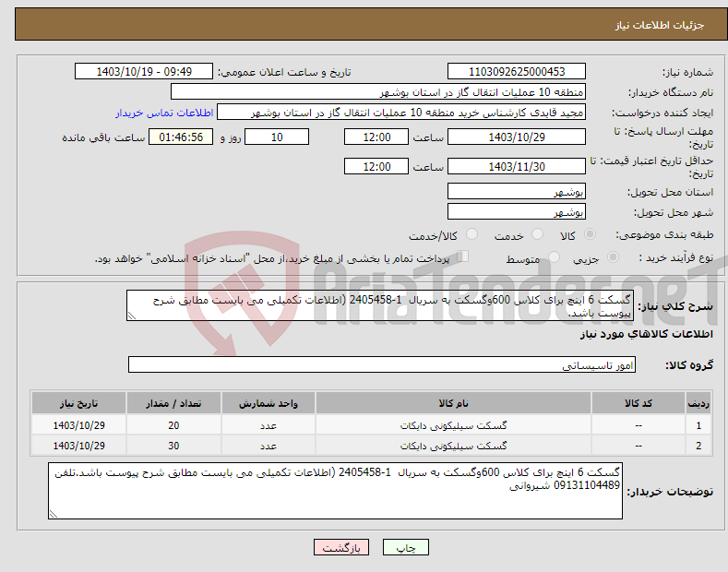Viewport: 728px width, 572px height.
Task: Click the نوع فرآیند خرید label
Action: tap(676, 257)
